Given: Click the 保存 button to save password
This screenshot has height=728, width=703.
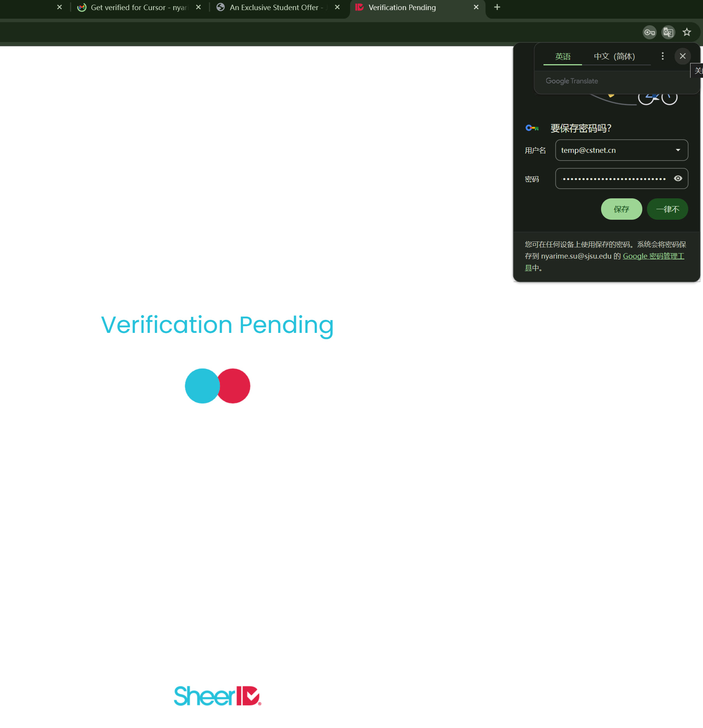Looking at the screenshot, I should (621, 209).
